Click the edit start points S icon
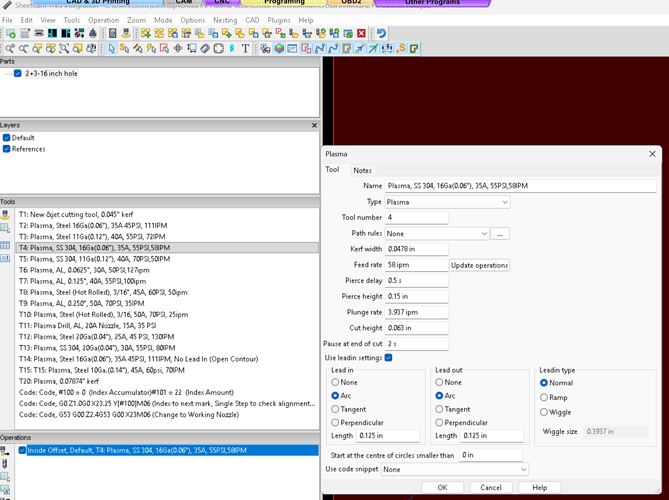The image size is (669, 500). tap(124, 49)
